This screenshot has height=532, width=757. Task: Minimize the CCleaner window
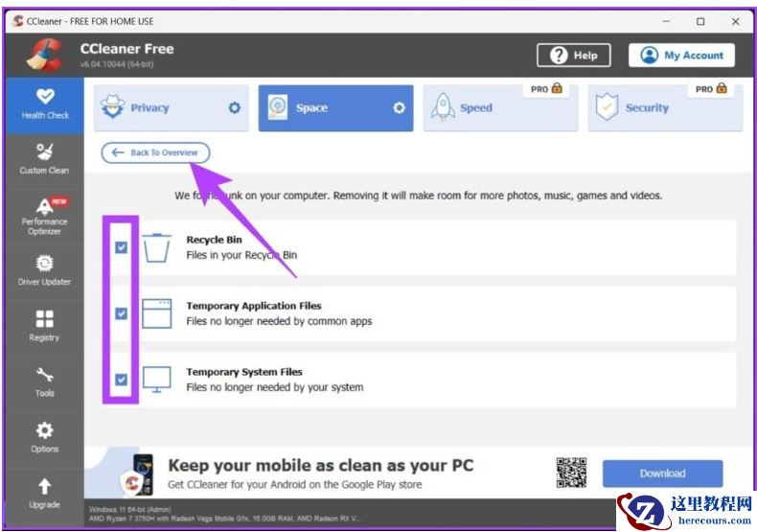tap(666, 21)
